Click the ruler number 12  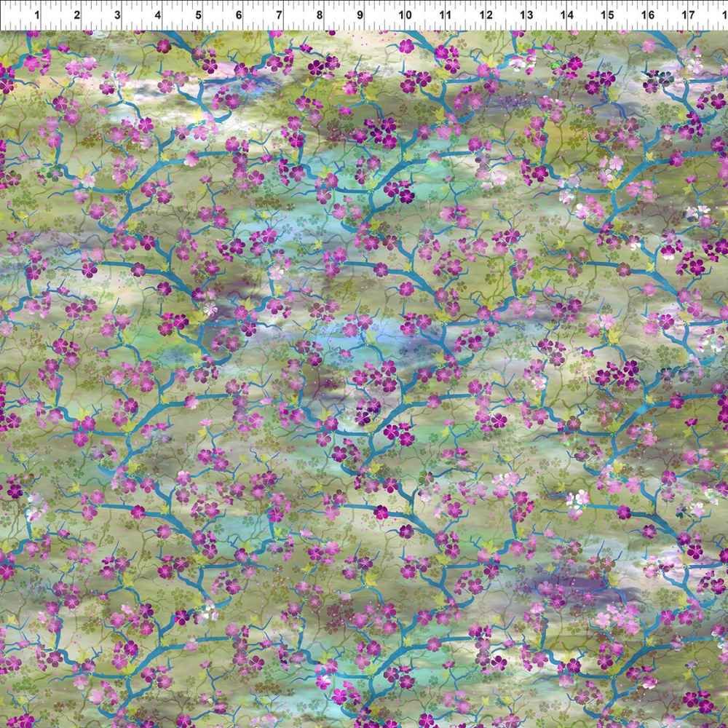(x=486, y=15)
